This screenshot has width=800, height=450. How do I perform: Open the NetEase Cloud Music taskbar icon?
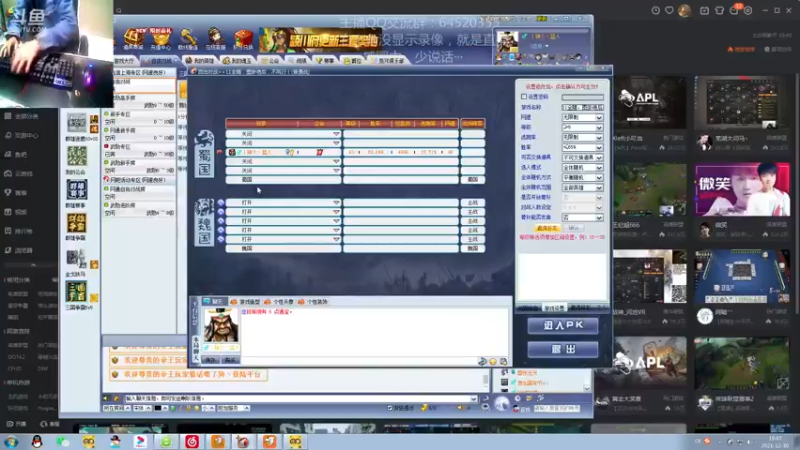[192, 441]
